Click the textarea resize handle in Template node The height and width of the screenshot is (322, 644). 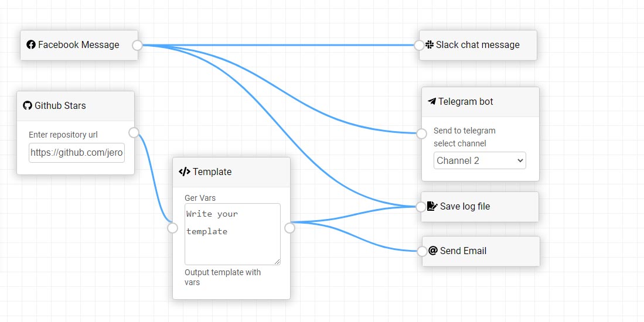[278, 262]
